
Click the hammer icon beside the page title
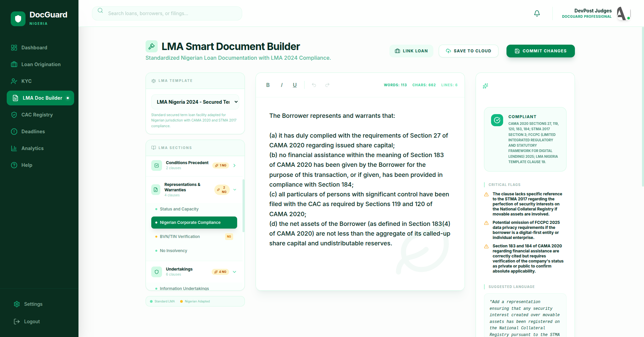152,46
